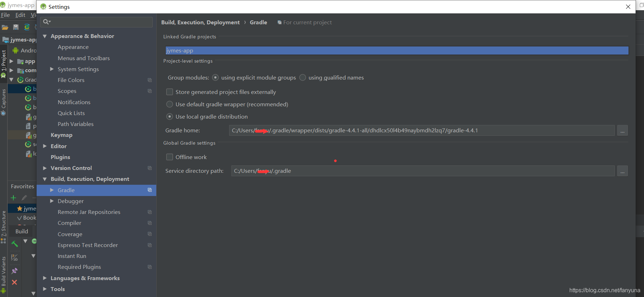Image resolution: width=644 pixels, height=297 pixels.
Task: Choose Use local gradle distribution
Action: coord(170,116)
